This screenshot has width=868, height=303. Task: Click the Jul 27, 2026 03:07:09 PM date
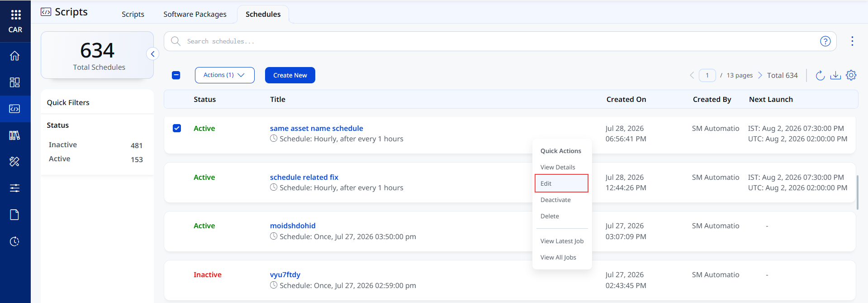click(x=626, y=231)
